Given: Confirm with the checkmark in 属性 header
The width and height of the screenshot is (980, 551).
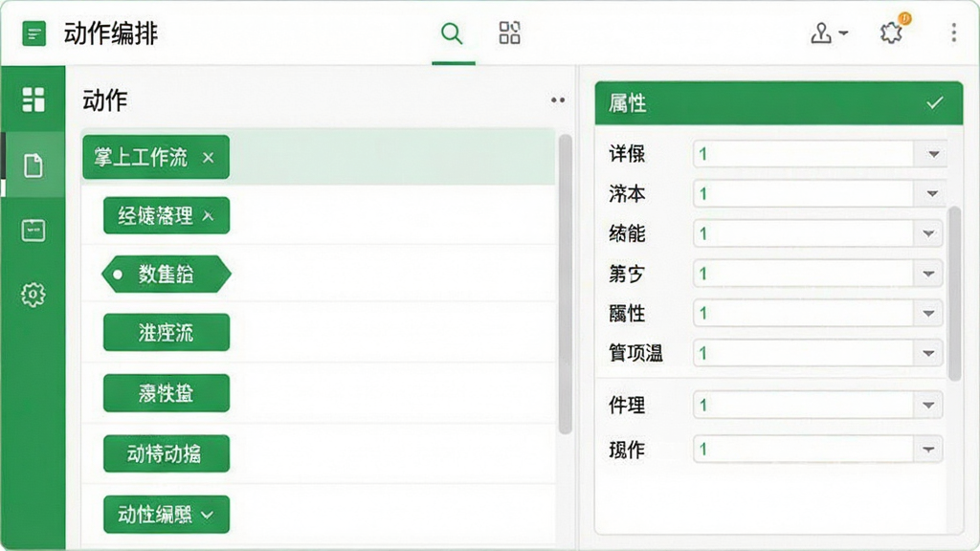Looking at the screenshot, I should [935, 103].
